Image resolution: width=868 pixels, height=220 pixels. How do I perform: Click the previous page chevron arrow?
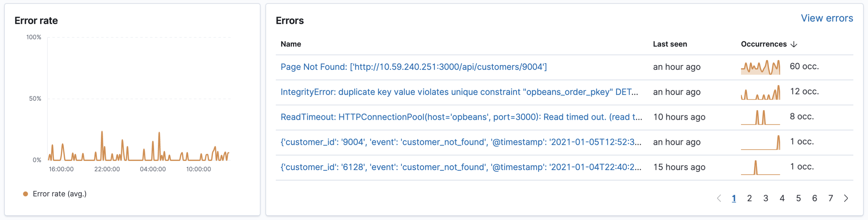tap(720, 199)
